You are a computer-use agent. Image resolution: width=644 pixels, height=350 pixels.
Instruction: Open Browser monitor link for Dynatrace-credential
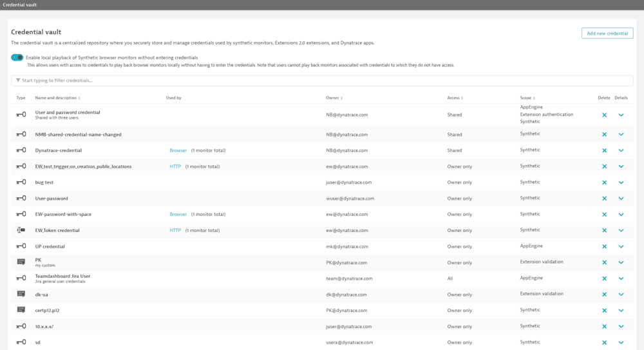(x=178, y=151)
